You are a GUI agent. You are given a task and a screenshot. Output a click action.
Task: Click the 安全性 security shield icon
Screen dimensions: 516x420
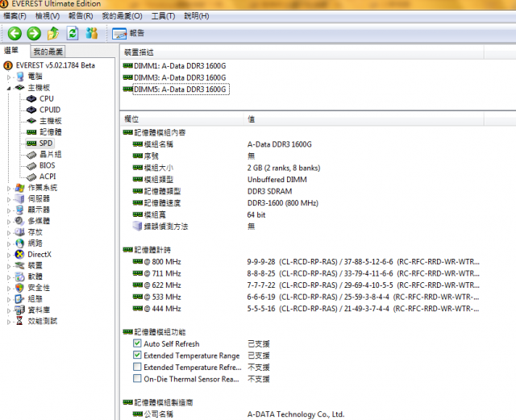(19, 288)
